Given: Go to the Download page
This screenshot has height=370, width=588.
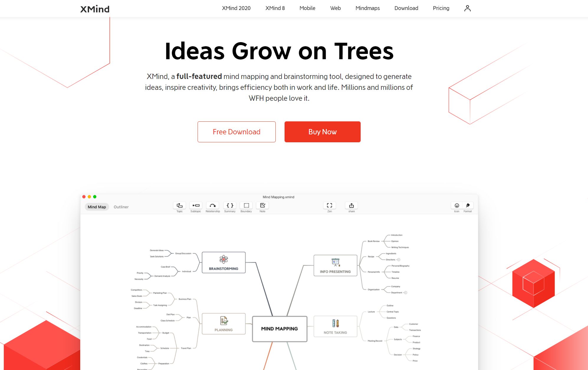Looking at the screenshot, I should coord(406,8).
